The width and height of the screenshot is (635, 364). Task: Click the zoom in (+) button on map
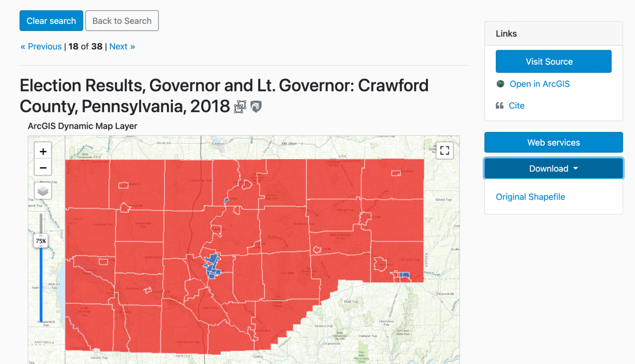pos(43,151)
